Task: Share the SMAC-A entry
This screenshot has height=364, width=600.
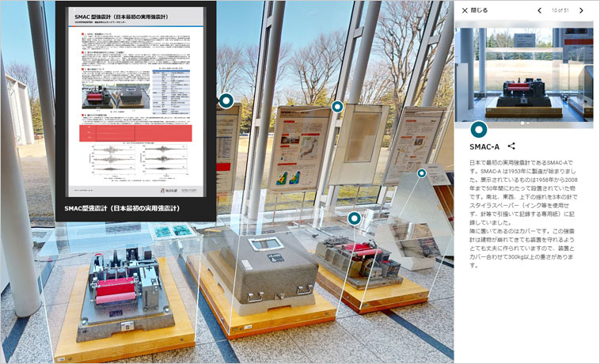Action: (x=511, y=146)
